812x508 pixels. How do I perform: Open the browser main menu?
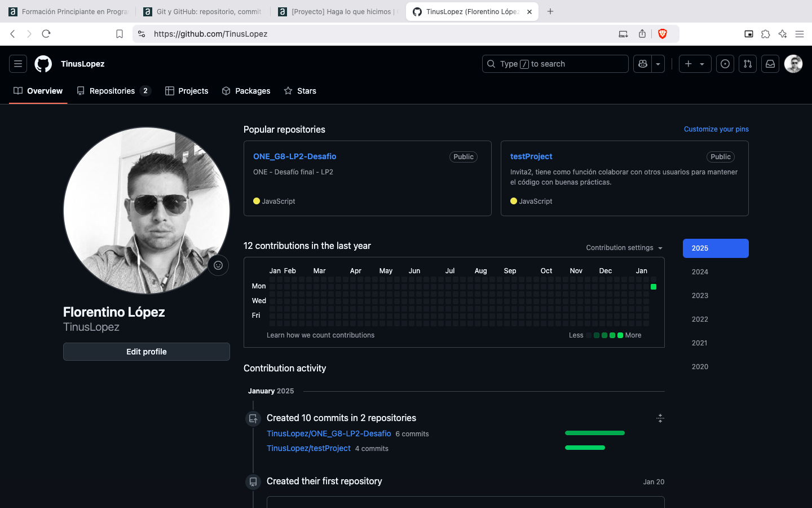pos(800,34)
